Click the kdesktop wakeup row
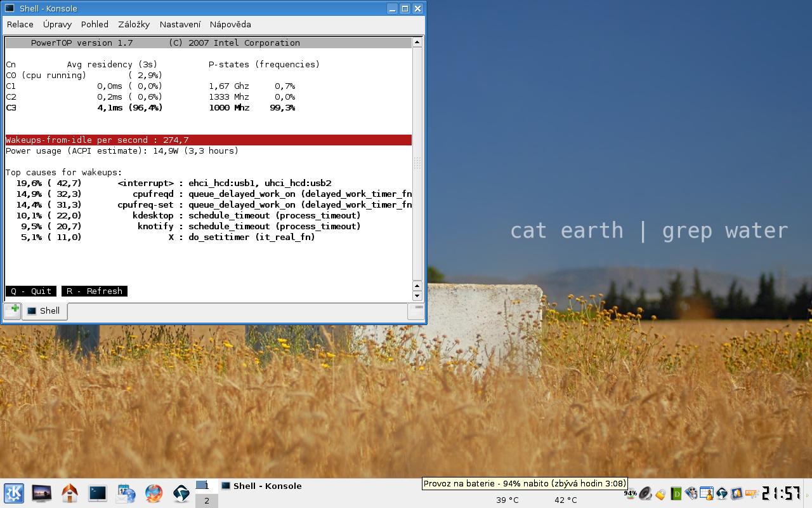Image resolution: width=812 pixels, height=508 pixels. coord(188,215)
